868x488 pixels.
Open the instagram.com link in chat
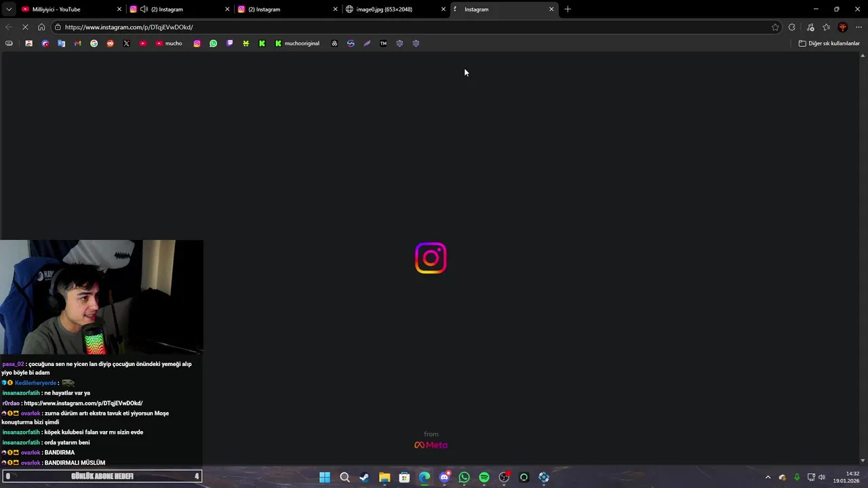point(83,403)
